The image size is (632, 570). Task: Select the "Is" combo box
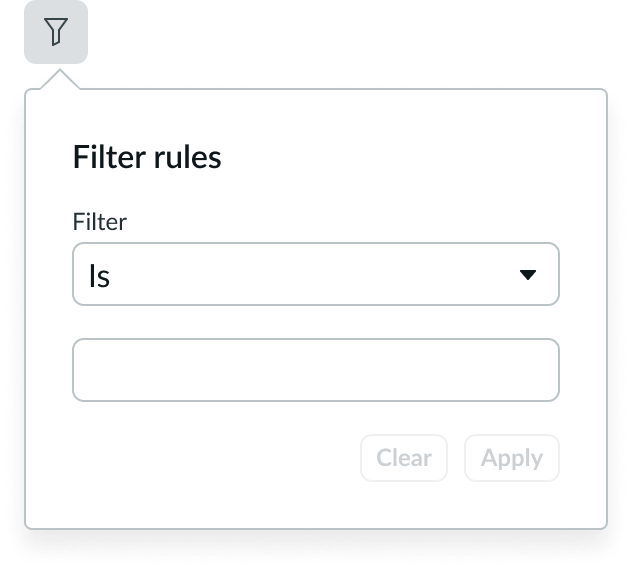pyautogui.click(x=315, y=274)
